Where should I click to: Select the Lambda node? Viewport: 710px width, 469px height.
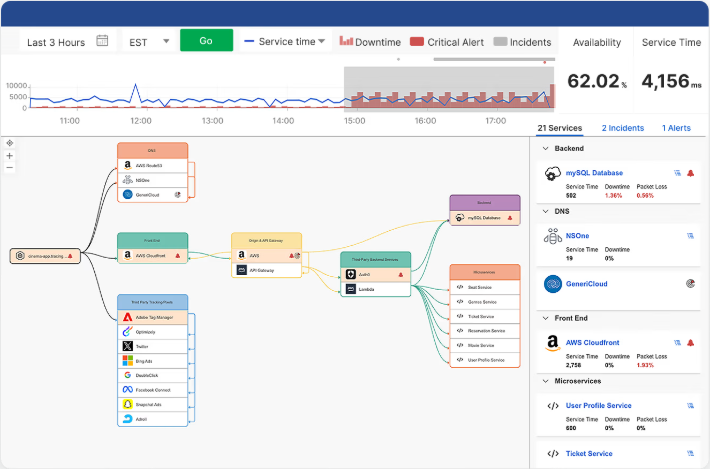[375, 289]
